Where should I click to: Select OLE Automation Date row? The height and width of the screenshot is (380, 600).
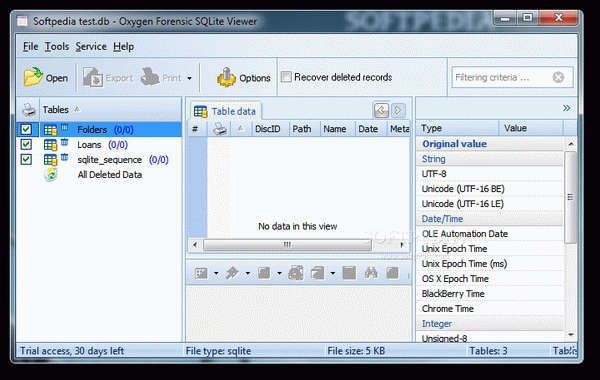(490, 233)
